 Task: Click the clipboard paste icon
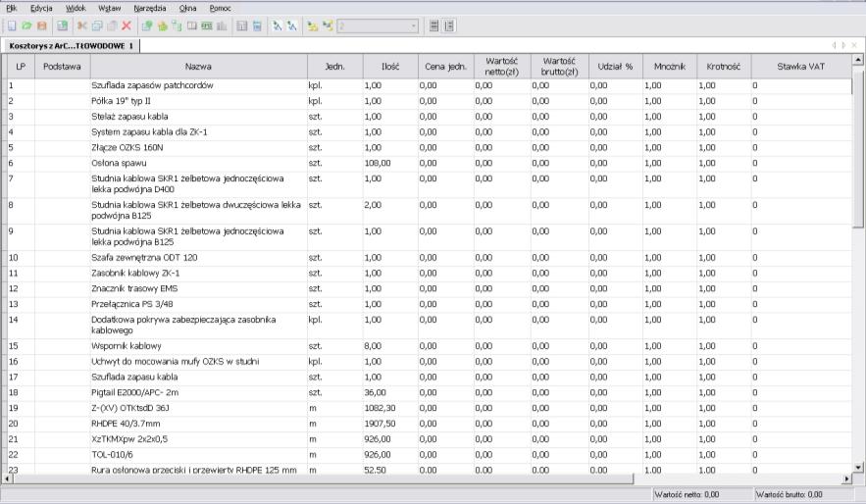click(x=112, y=25)
